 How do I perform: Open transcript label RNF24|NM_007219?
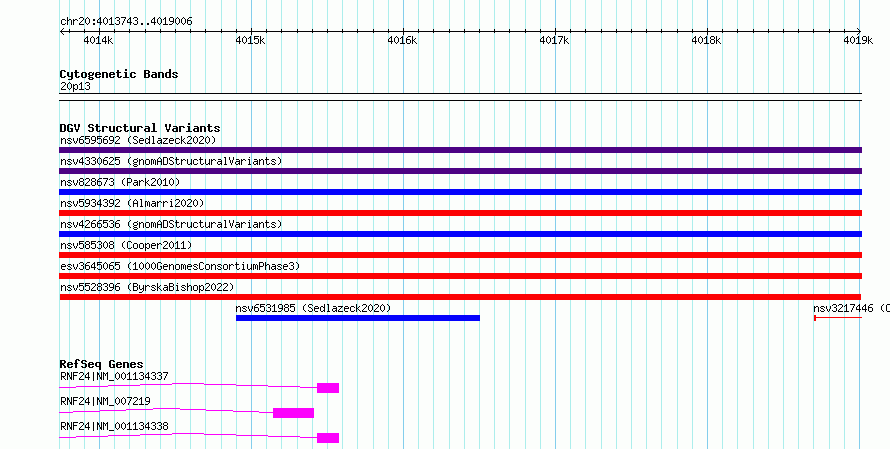point(105,401)
